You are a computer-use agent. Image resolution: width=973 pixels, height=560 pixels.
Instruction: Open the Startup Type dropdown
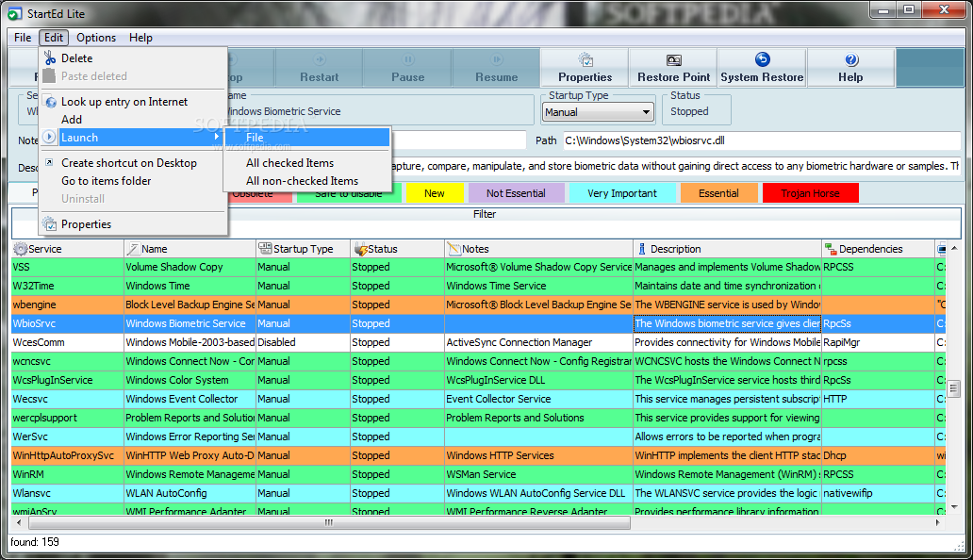pos(646,112)
